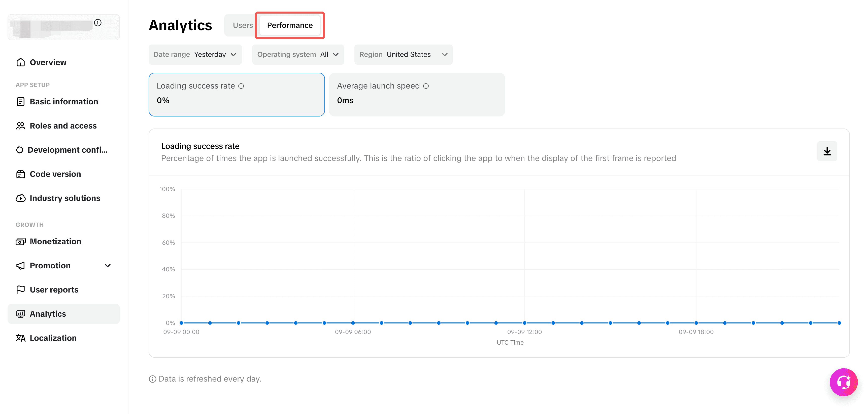Click the Monetization icon in the sidebar
The width and height of the screenshot is (868, 414).
pyautogui.click(x=21, y=241)
